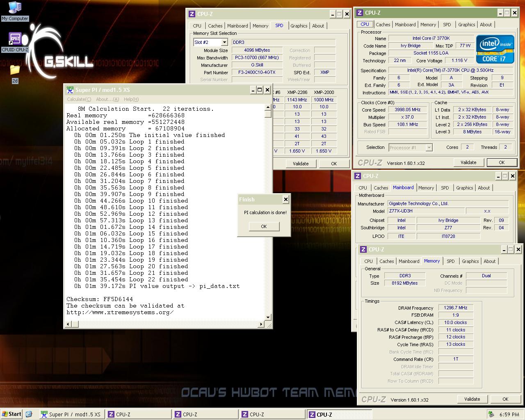525x420 pixels.
Task: Open Caches tab in CPU window
Action: [383, 25]
